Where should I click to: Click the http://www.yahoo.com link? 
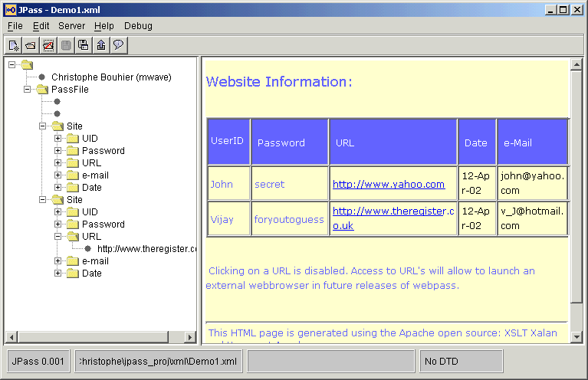click(x=389, y=185)
